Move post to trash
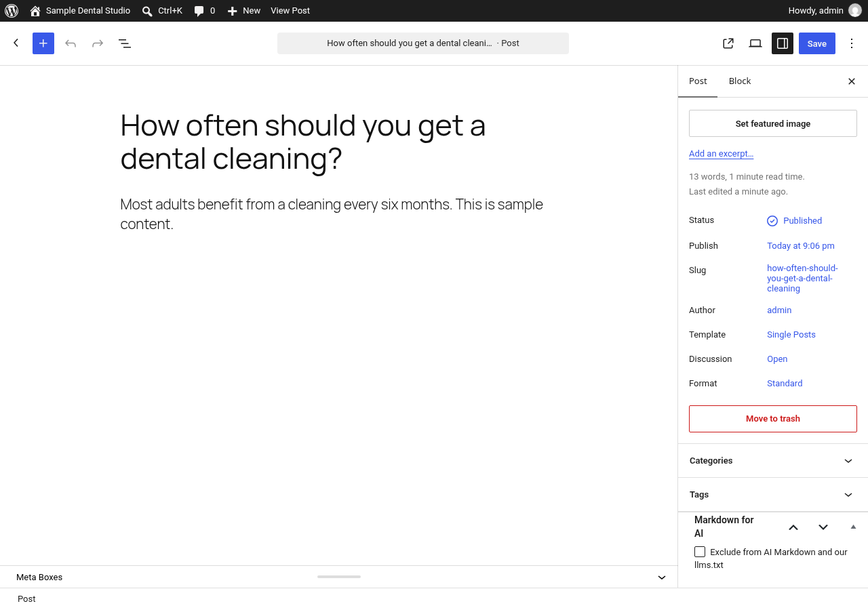This screenshot has width=868, height=610. coord(773,419)
